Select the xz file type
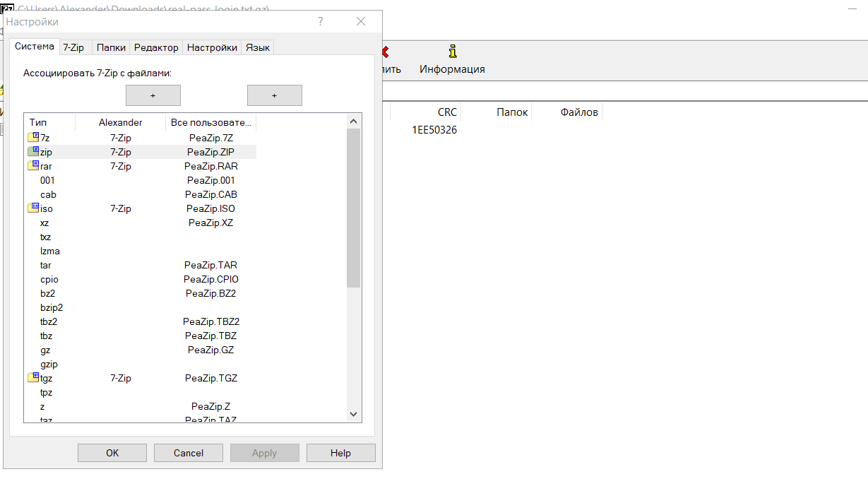868x503 pixels. [44, 223]
